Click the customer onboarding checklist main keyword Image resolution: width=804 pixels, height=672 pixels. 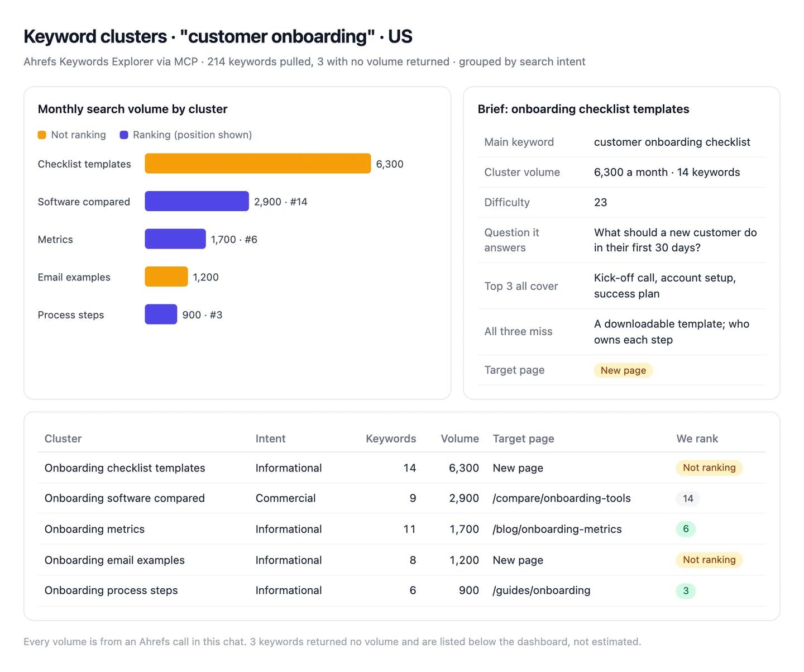tap(672, 142)
